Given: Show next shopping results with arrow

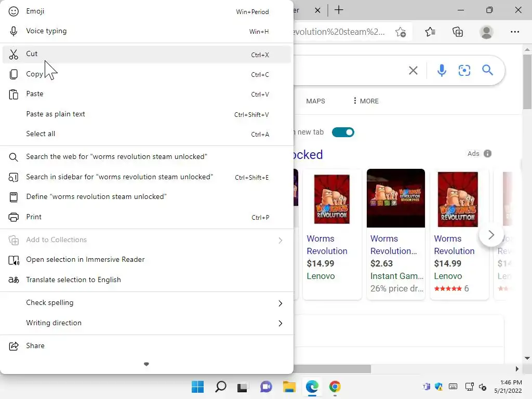Looking at the screenshot, I should (491, 235).
